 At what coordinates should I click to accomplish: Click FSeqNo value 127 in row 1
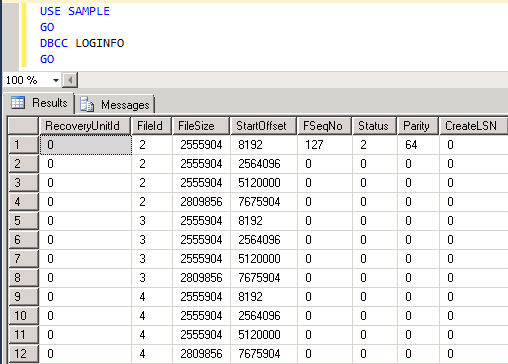click(324, 145)
